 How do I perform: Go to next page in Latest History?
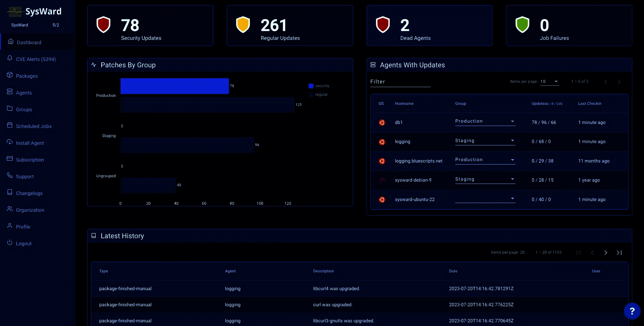pyautogui.click(x=605, y=252)
